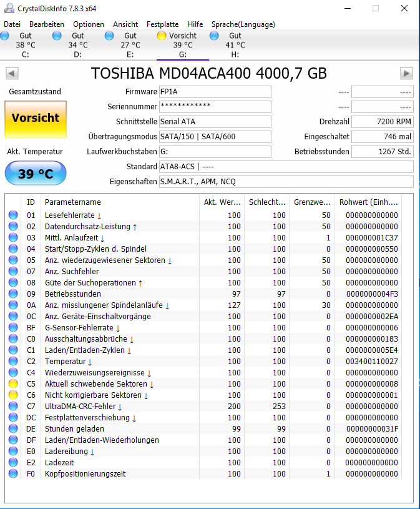The width and height of the screenshot is (420, 509).
Task: Open the Hilfe menu
Action: (x=195, y=24)
